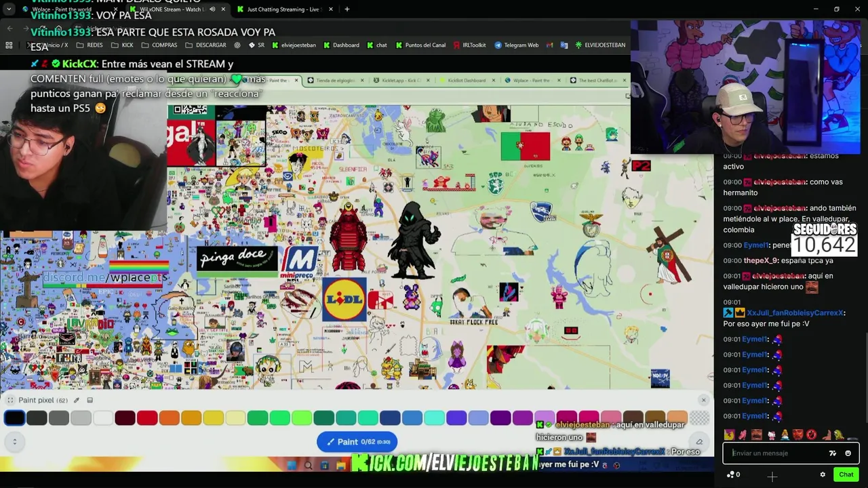Click the taskbar search icon in stream
The width and height of the screenshot is (868, 488).
pyautogui.click(x=309, y=466)
